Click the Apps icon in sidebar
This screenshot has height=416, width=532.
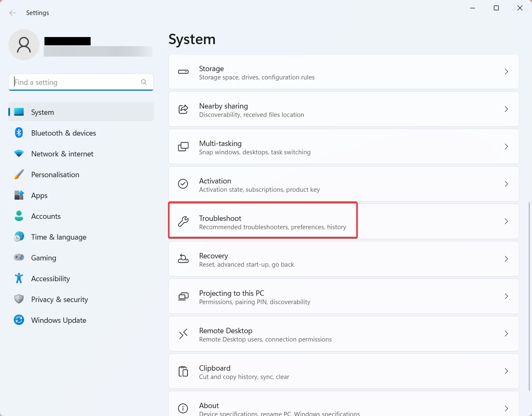pyautogui.click(x=19, y=195)
